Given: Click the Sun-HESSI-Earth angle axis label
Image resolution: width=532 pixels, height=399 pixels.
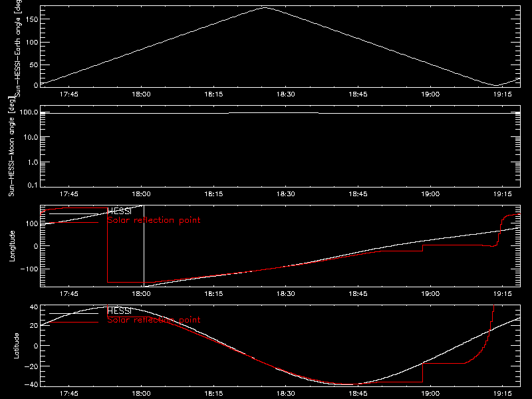Looking at the screenshot, I should tap(18, 48).
